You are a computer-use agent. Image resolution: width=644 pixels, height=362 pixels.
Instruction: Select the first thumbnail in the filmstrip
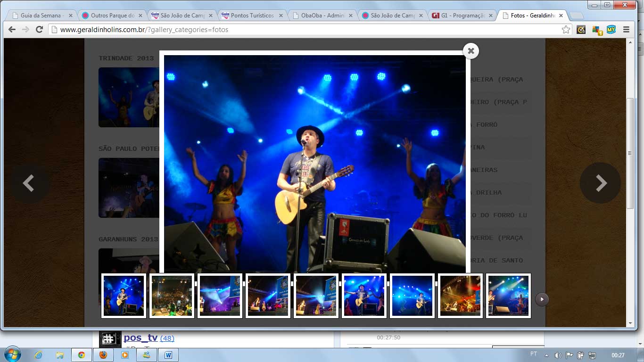(x=124, y=296)
